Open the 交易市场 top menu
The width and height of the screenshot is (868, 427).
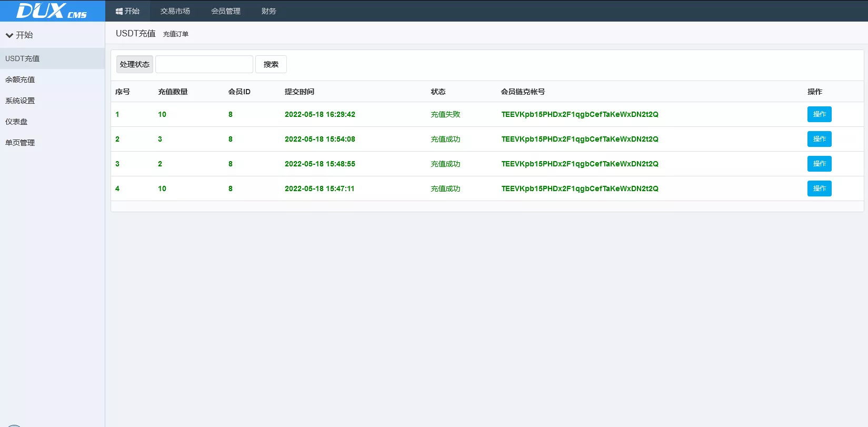point(175,11)
